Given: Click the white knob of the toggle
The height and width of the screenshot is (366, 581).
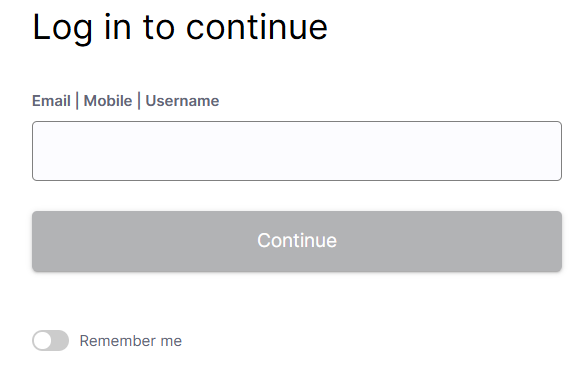Looking at the screenshot, I should (x=44, y=340).
